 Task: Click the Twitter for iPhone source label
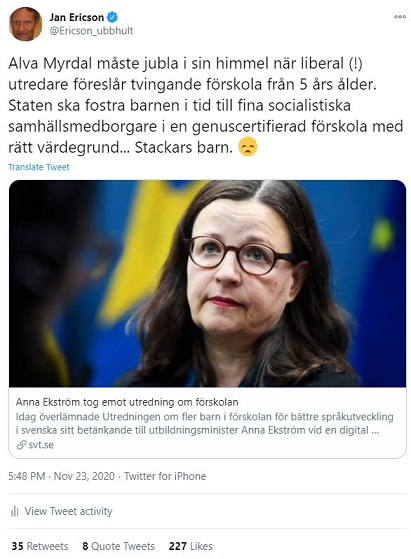pyautogui.click(x=165, y=476)
